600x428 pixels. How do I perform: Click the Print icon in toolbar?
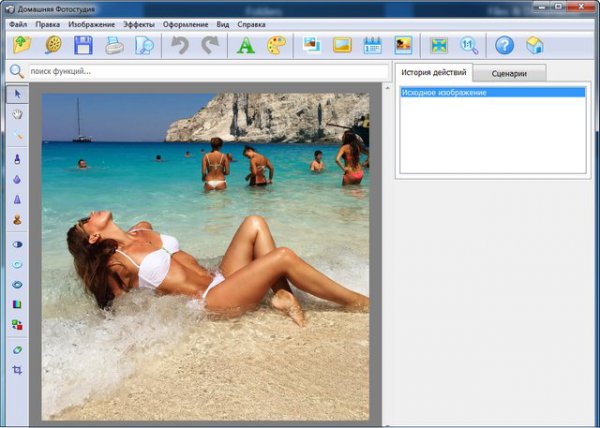[114, 45]
